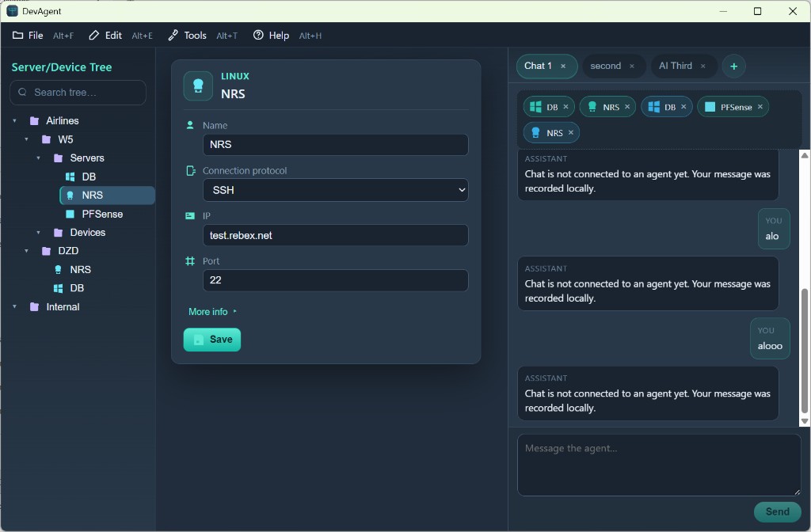Click the chat scrollbar up arrow
The height and width of the screenshot is (532, 811).
pyautogui.click(x=805, y=155)
